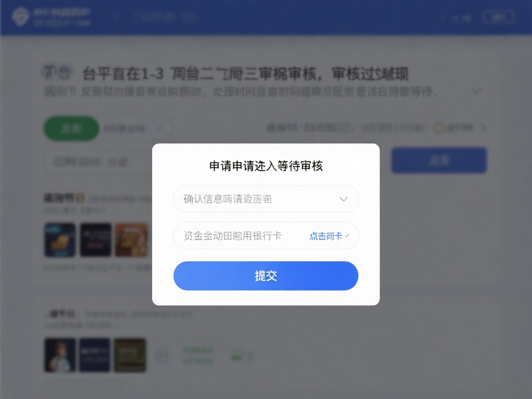Click the search input field left of the dialog
The height and width of the screenshot is (399, 532).
pos(98,162)
